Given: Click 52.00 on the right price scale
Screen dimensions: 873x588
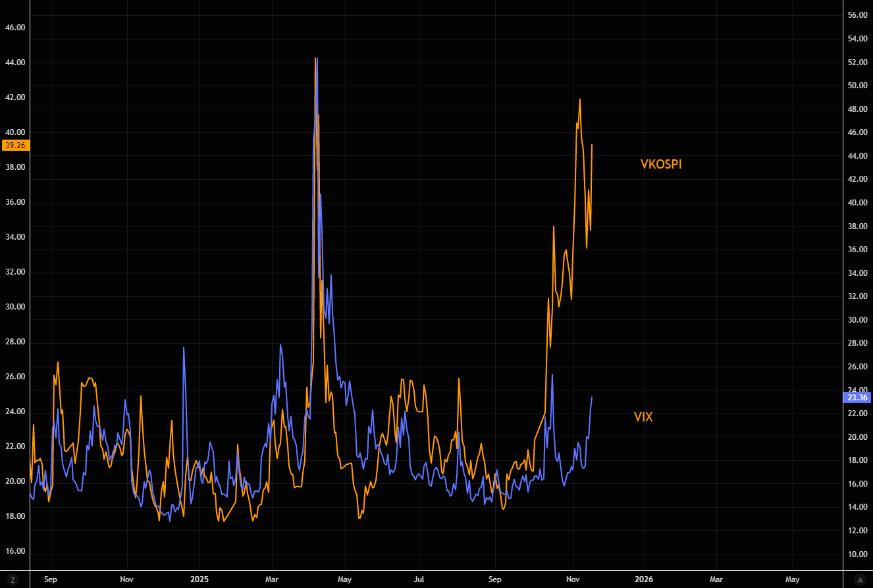Looking at the screenshot, I should coord(858,63).
